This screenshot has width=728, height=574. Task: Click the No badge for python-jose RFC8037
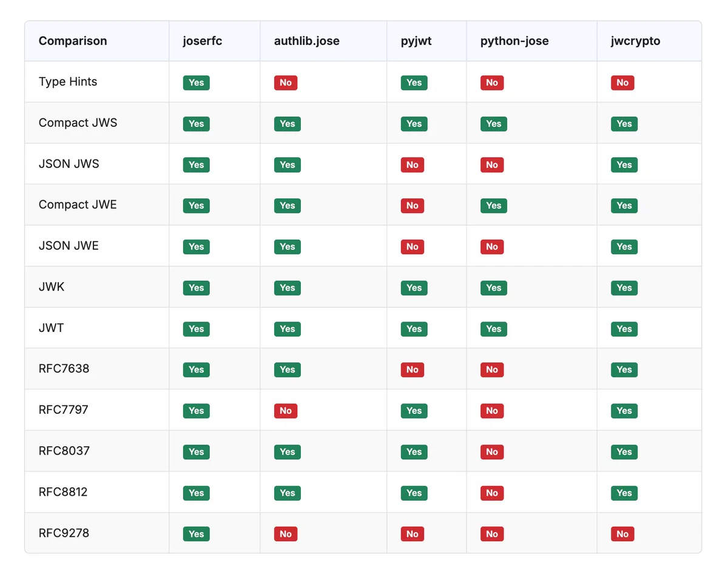pyautogui.click(x=492, y=452)
